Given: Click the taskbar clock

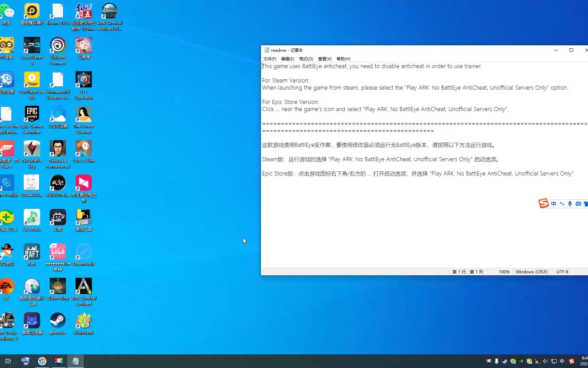Looking at the screenshot, I should click(584, 361).
